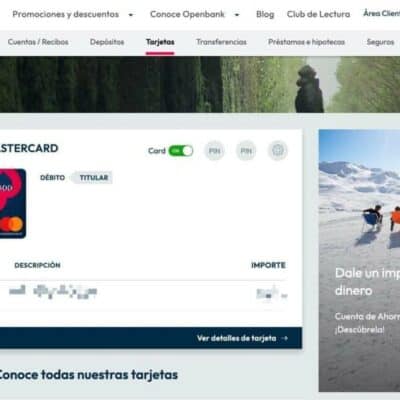Viewport: 400px width, 400px height.
Task: Click the PIN icon beside the settings gear
Action: (x=246, y=151)
